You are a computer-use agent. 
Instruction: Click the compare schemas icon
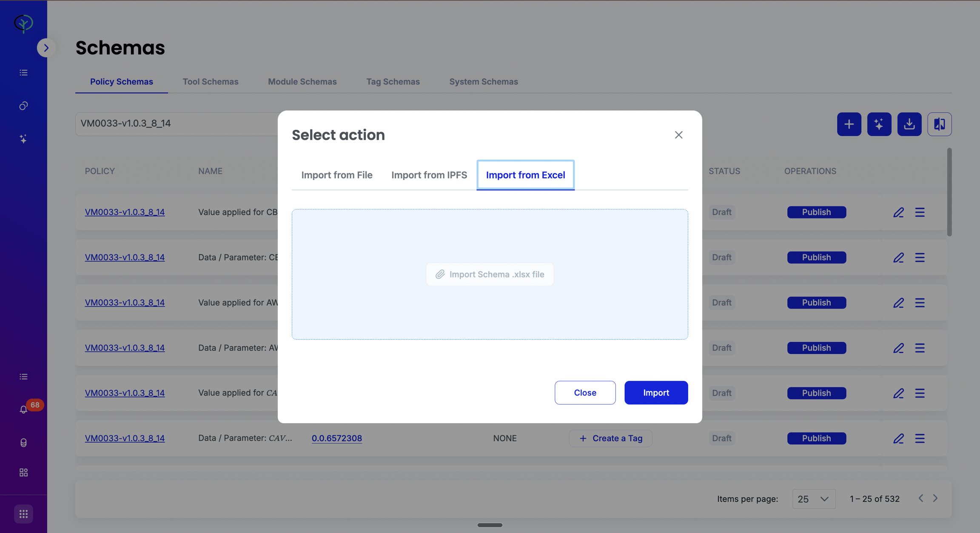[940, 124]
